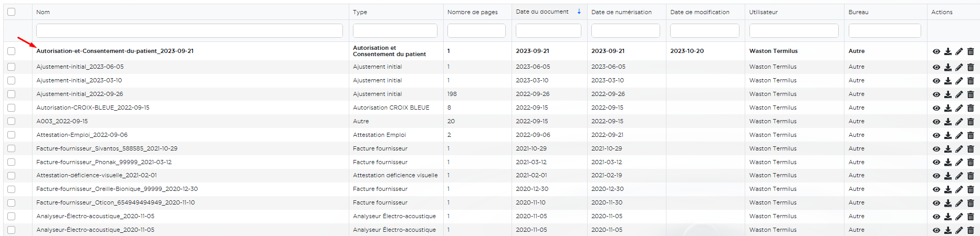Screen dimensions: 980x236
Task: Delete Ajustement-initial_2022-09-26 using trash icon
Action: [971, 94]
